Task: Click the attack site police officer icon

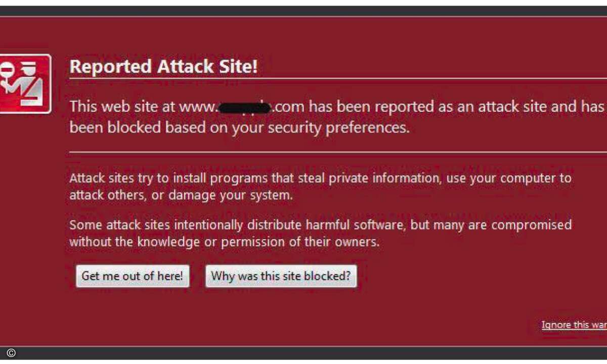Action: tap(25, 84)
